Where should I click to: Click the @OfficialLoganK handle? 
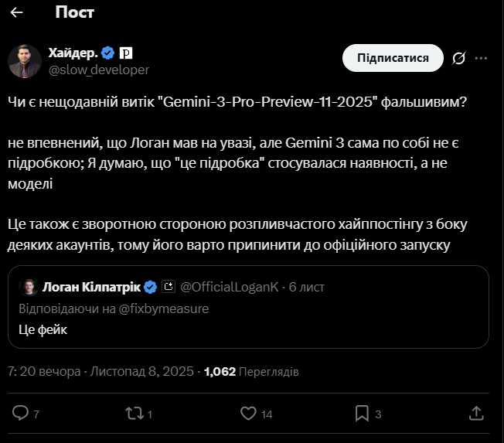coord(230,287)
